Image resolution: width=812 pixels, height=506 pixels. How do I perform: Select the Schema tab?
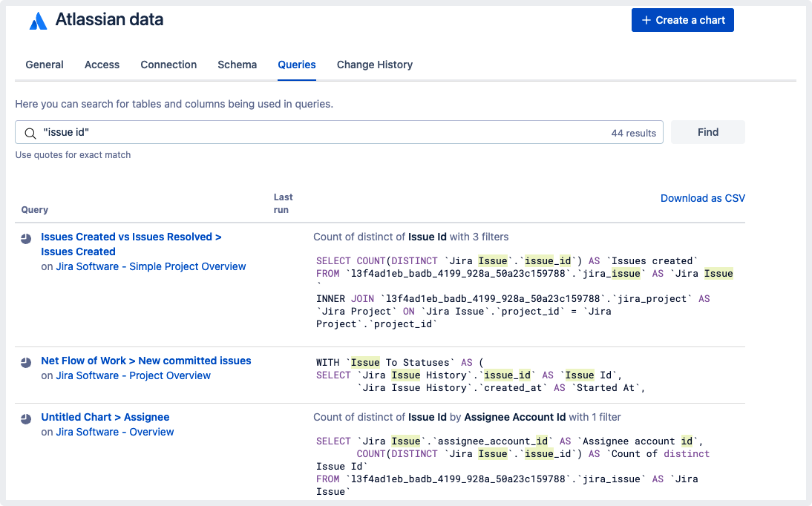237,65
